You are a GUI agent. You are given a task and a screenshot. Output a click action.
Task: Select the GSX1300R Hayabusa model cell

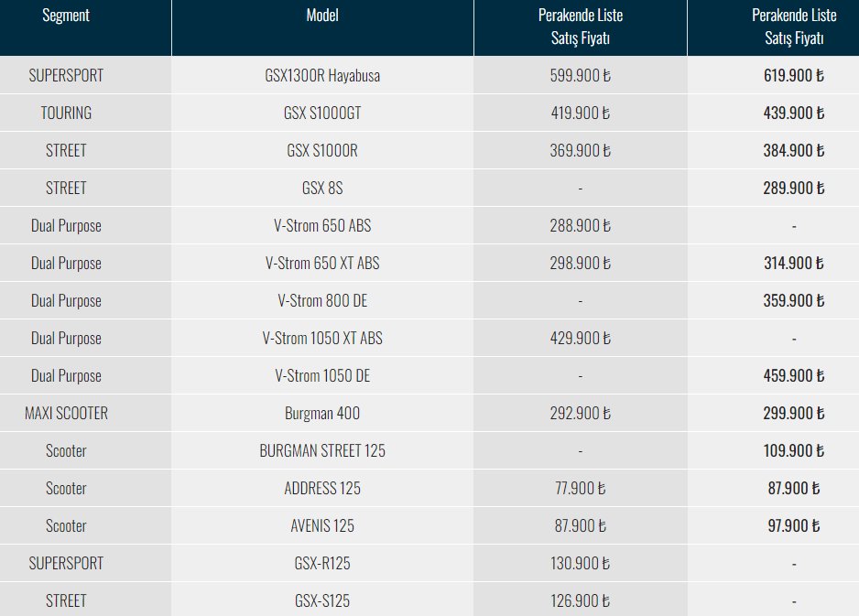tap(322, 76)
